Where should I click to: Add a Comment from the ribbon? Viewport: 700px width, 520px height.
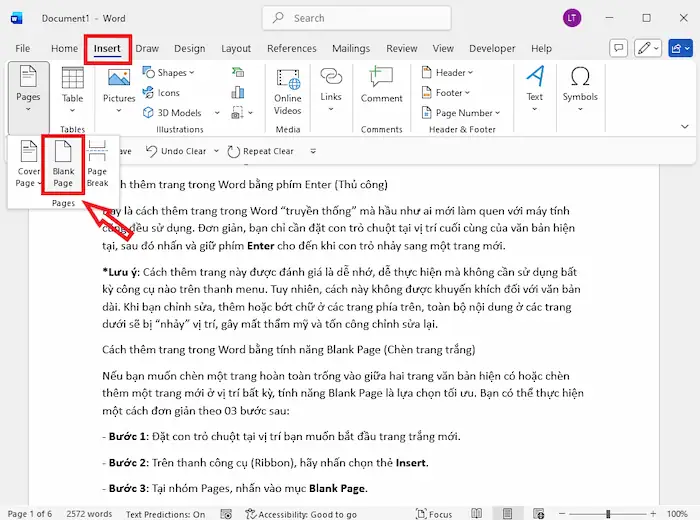(x=381, y=86)
